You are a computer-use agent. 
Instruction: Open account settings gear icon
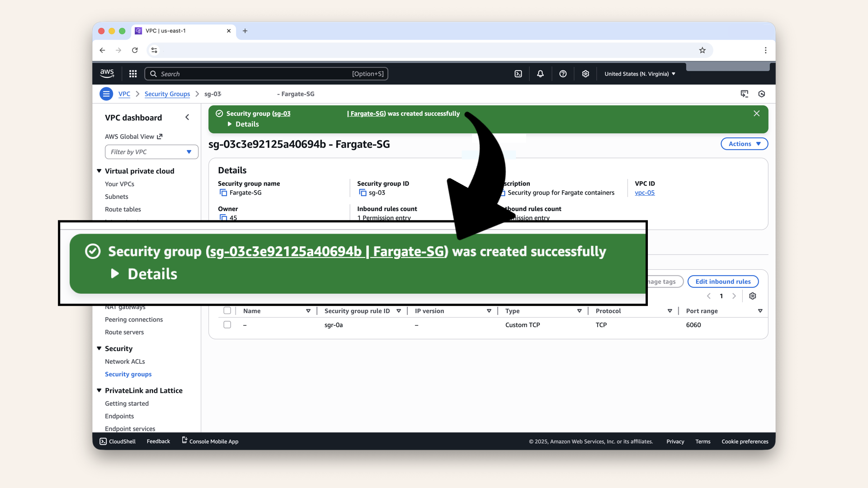tap(585, 73)
